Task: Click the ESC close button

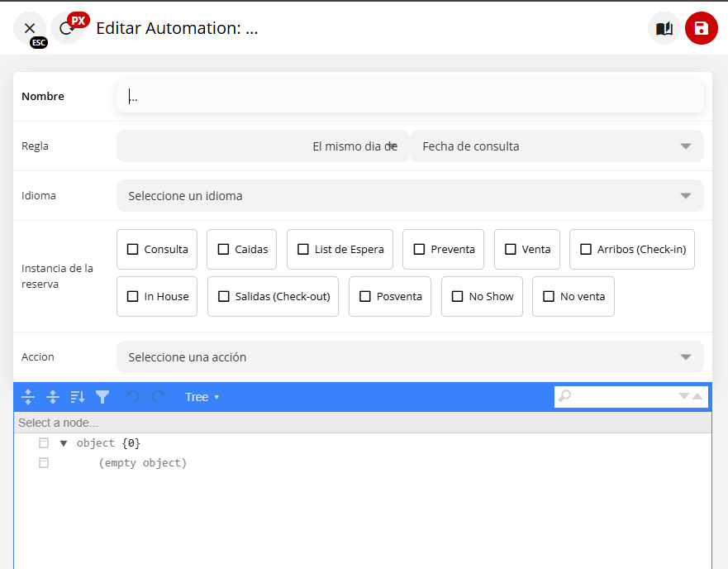Action: click(30, 28)
